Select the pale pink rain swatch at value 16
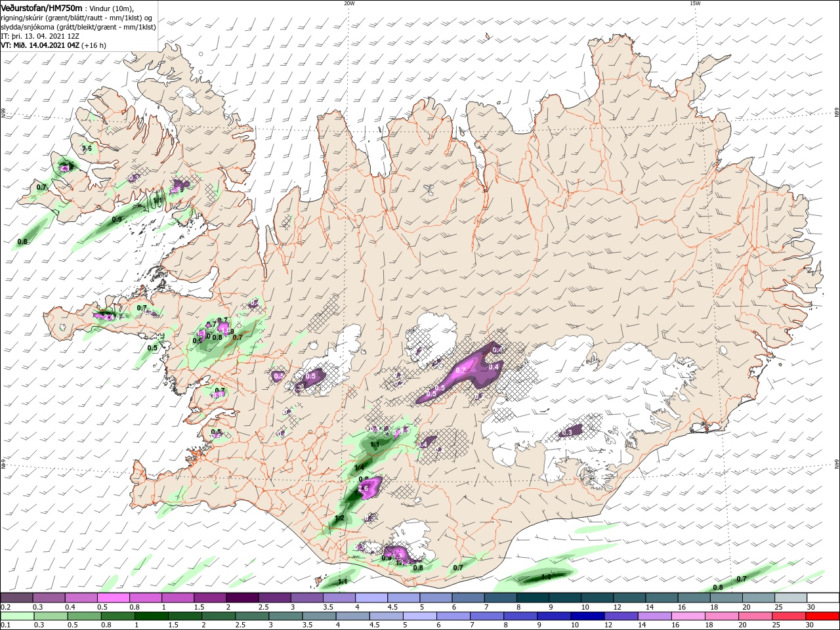The image size is (840, 630). (x=688, y=616)
